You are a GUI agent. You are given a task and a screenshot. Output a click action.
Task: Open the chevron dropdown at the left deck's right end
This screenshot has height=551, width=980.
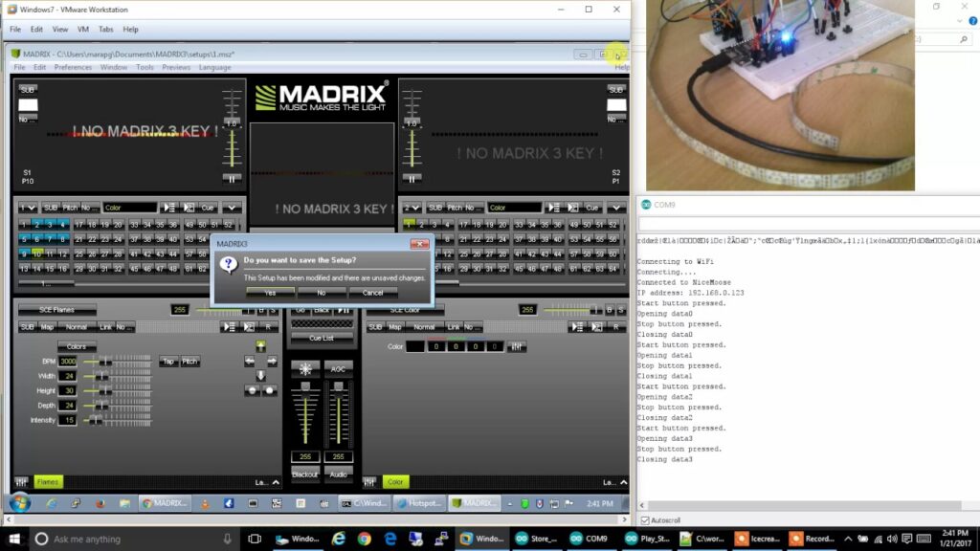coord(230,208)
